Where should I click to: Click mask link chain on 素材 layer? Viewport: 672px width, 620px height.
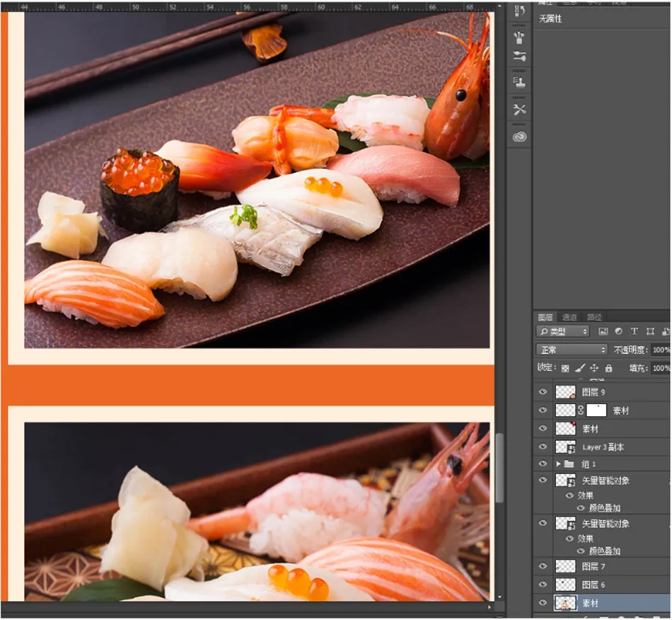pyautogui.click(x=581, y=410)
